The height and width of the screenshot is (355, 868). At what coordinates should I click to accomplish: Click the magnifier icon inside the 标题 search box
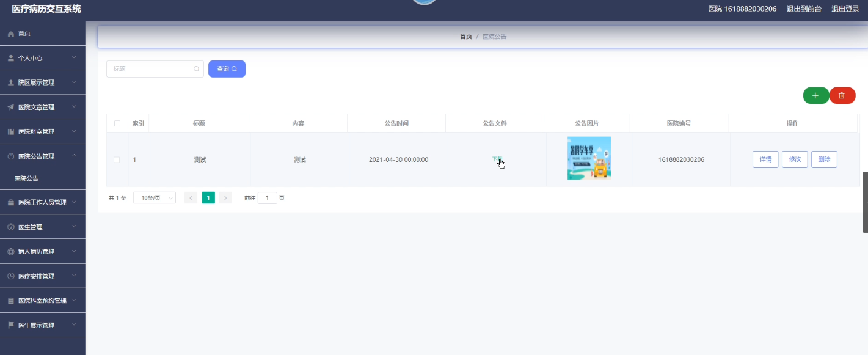point(196,69)
